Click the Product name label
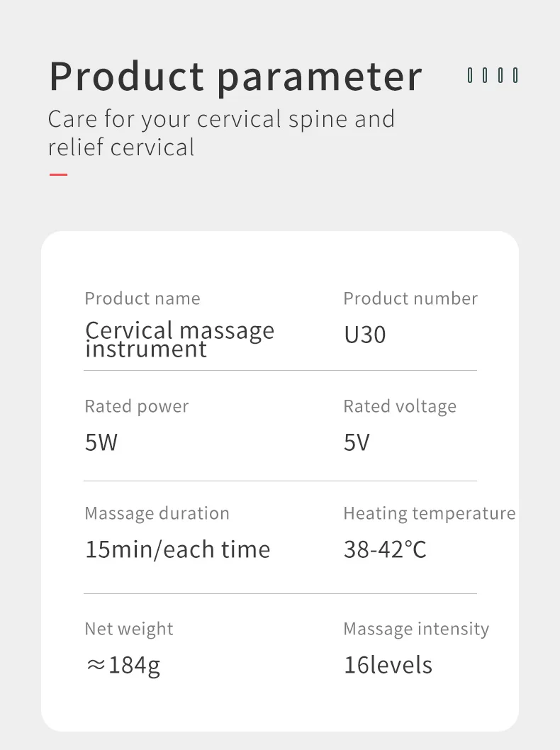This screenshot has width=560, height=750. coord(142,298)
